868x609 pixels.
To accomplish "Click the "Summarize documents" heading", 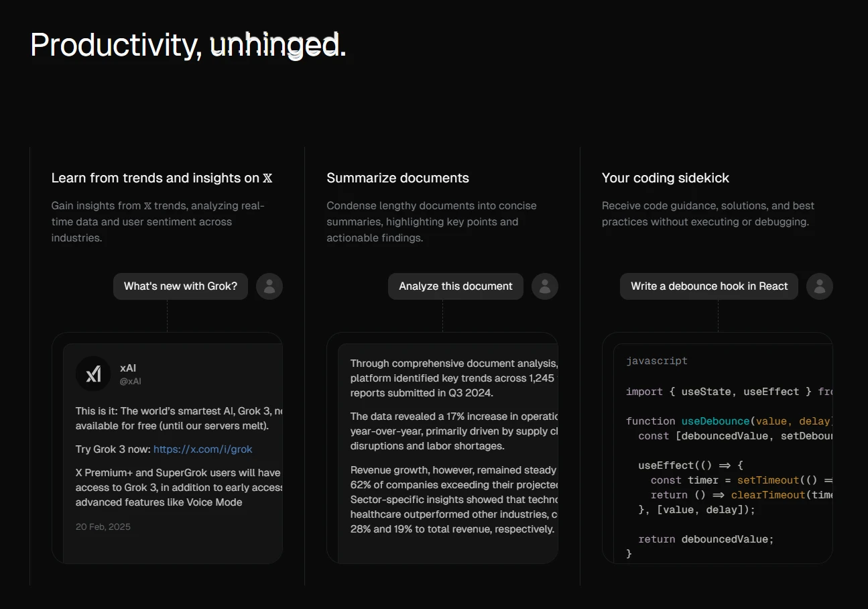I will tap(397, 178).
